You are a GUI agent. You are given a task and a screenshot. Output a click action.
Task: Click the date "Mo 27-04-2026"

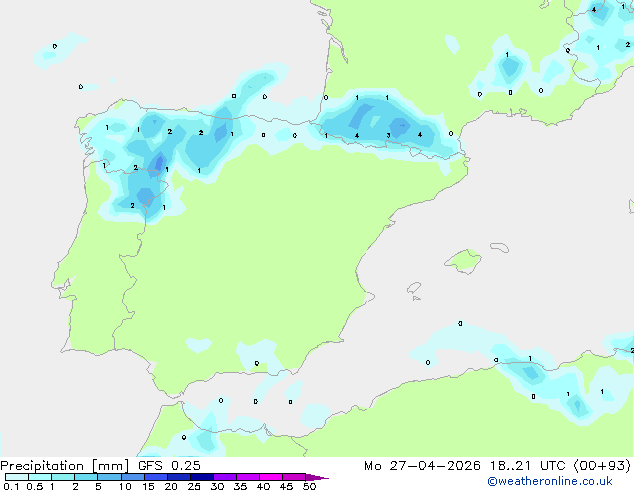click(423, 466)
